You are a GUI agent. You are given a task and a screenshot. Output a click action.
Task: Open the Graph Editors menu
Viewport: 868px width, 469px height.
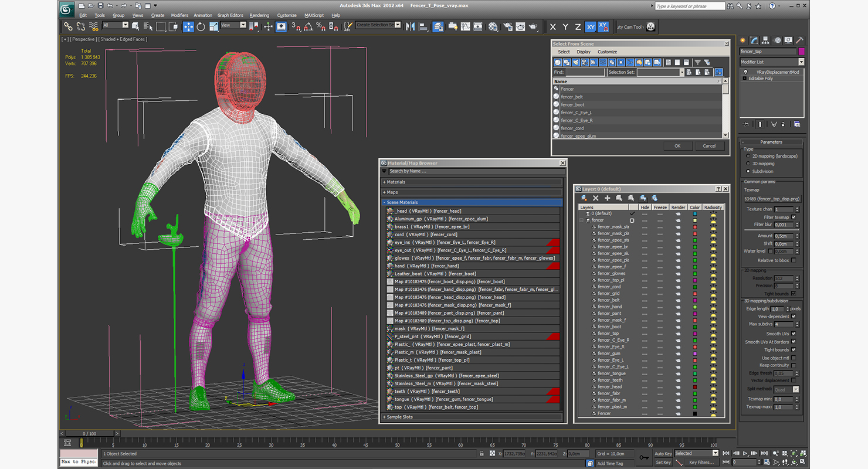coord(230,15)
